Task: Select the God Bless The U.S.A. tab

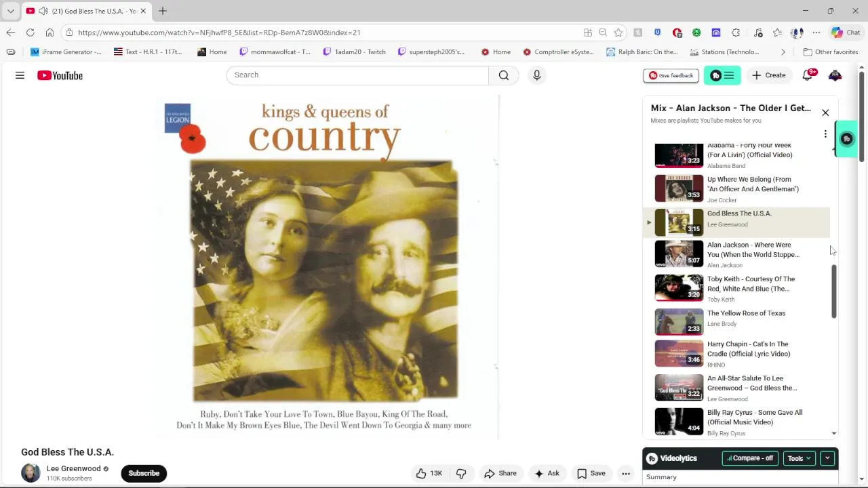Action: click(85, 12)
